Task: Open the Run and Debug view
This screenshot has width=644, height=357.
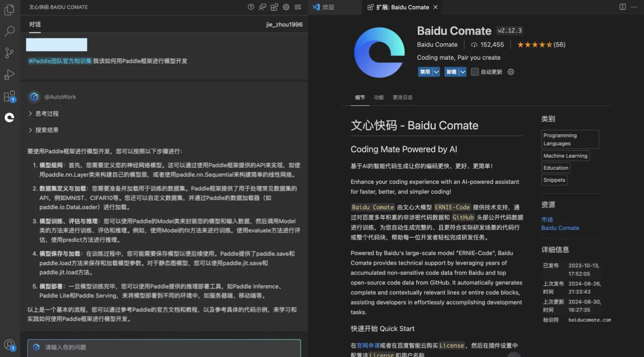Action: 9,74
